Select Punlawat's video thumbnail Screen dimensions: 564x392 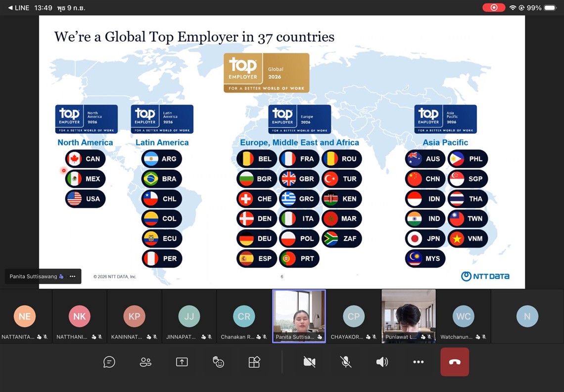coord(408,316)
